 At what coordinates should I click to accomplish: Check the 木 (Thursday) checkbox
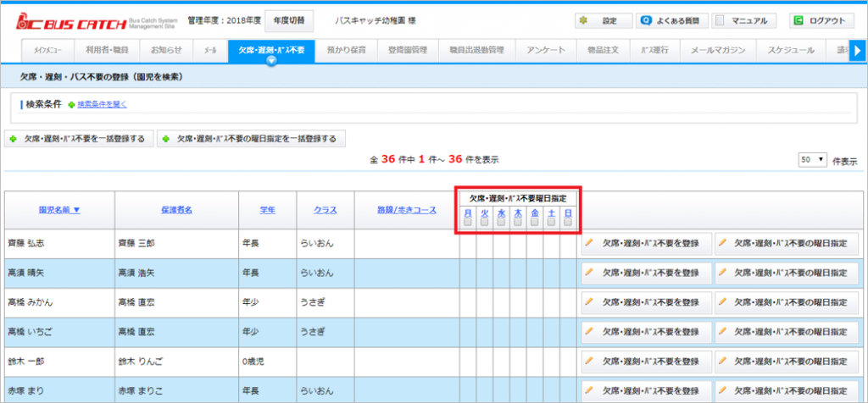(518, 222)
